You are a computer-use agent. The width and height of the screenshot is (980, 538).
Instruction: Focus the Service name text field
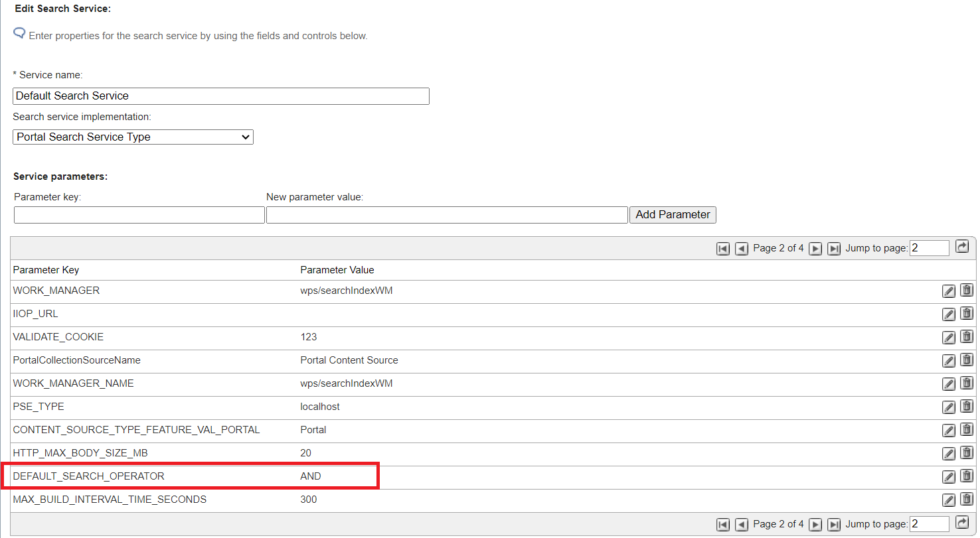click(220, 96)
